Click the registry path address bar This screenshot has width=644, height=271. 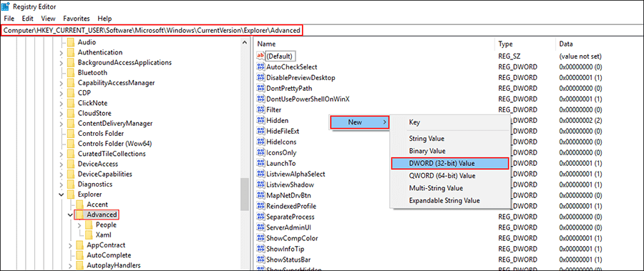321,30
